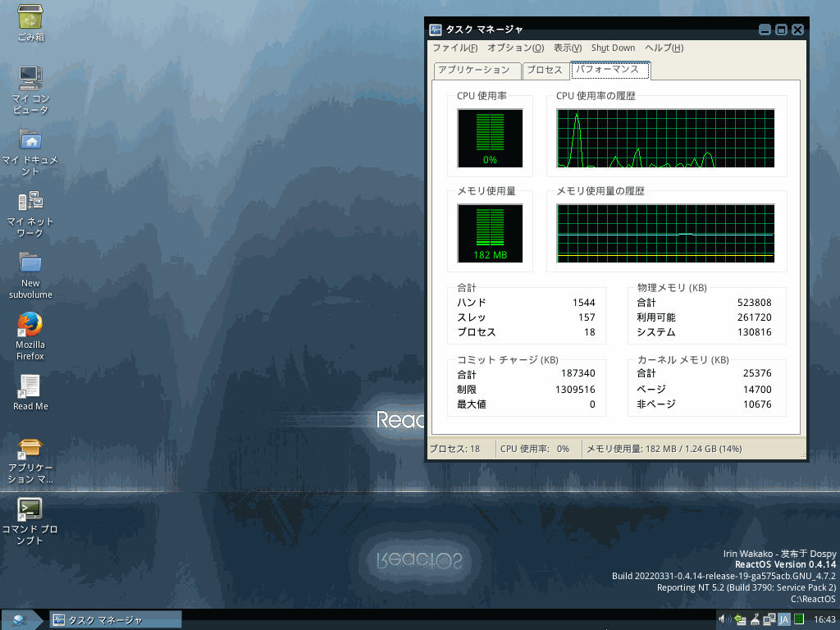
Task: Click the safely remove hardware tray icon
Action: tap(740, 620)
